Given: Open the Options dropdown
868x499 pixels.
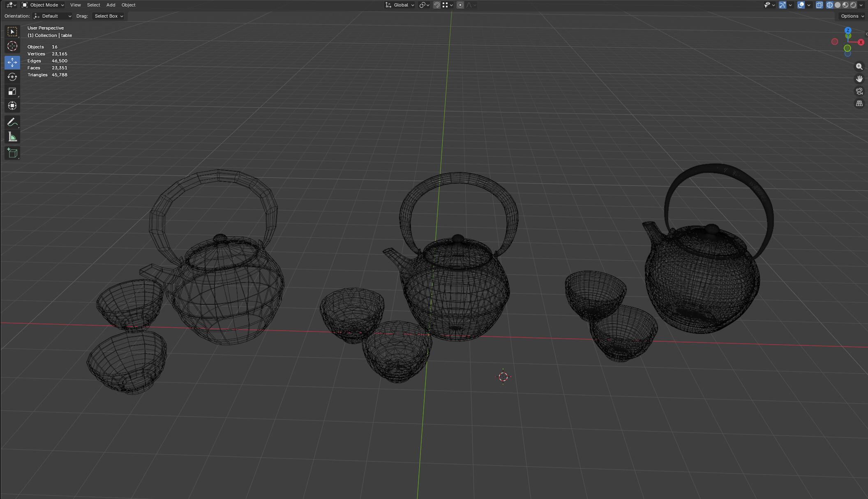Looking at the screenshot, I should [x=852, y=16].
